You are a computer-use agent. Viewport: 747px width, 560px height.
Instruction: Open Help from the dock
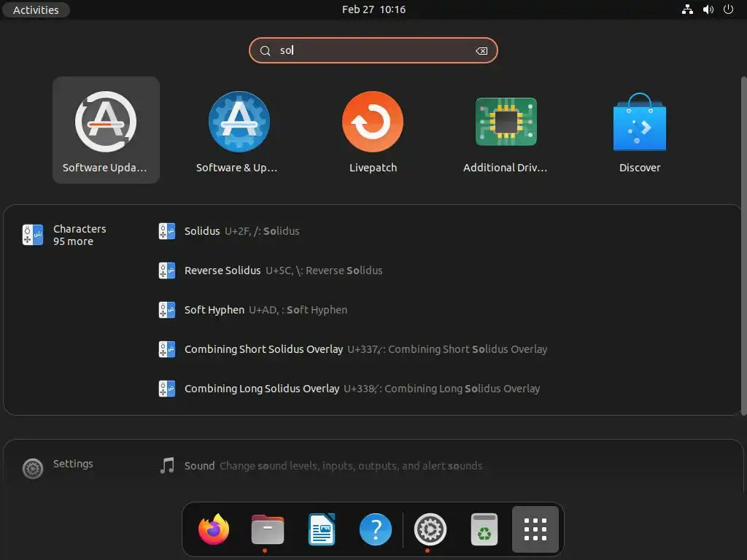click(376, 529)
